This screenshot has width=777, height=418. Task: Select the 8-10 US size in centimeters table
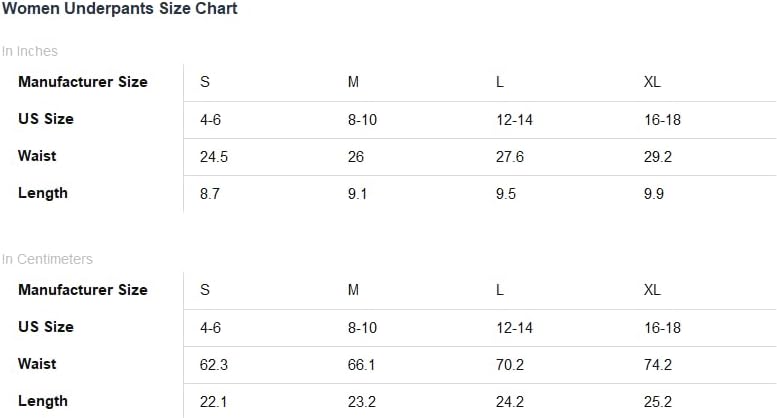coord(362,328)
